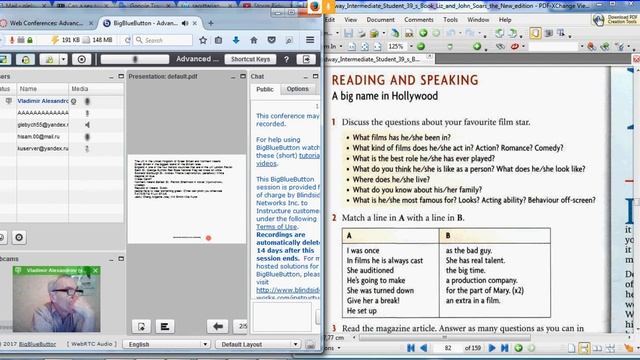This screenshot has height=360, width=640.
Task: Click BigBlueButton webcam share button
Action: tap(49, 60)
